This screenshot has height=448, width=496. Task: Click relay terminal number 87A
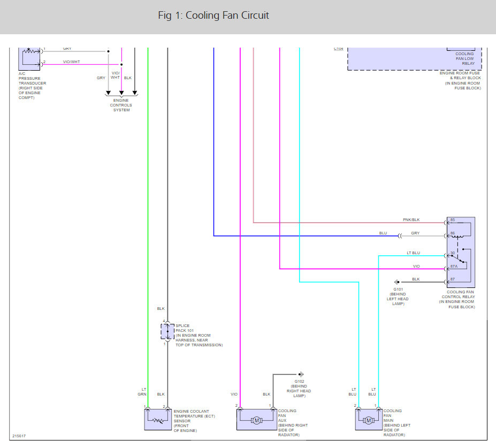[x=454, y=266]
